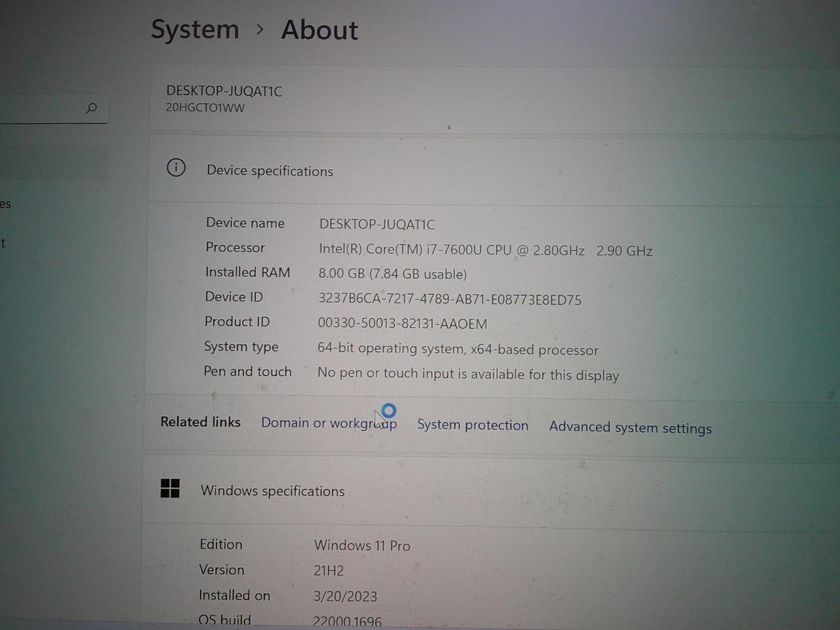Image resolution: width=840 pixels, height=630 pixels.
Task: Select the Version value 21H2
Action: pos(329,570)
